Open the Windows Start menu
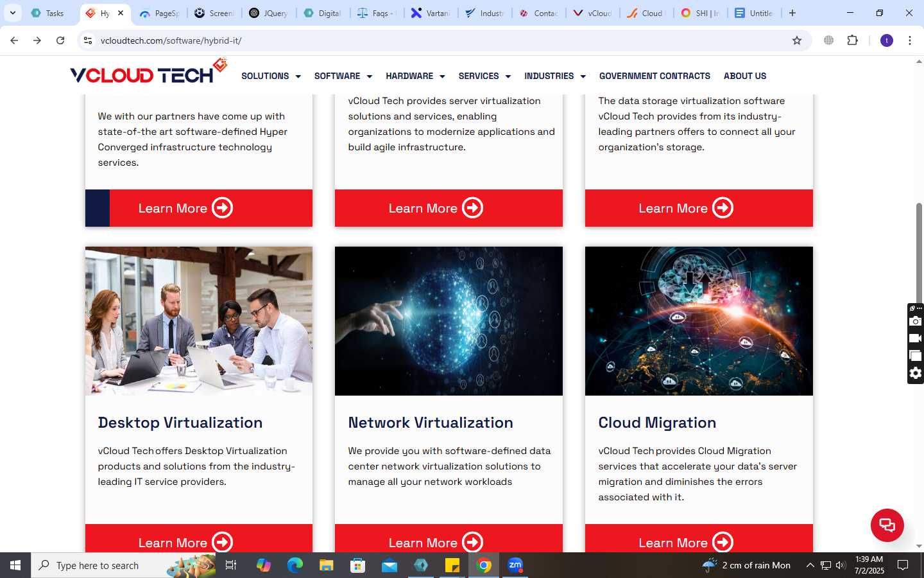This screenshot has width=924, height=578. pos(15,565)
